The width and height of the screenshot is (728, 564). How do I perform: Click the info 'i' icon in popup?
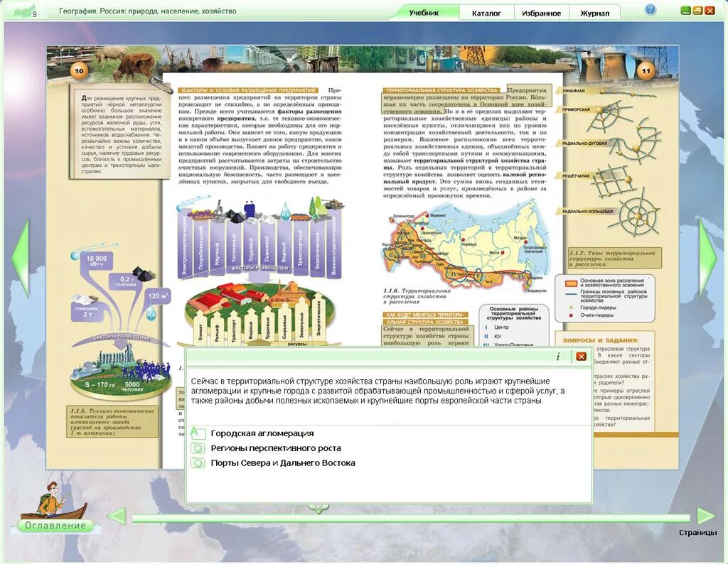[557, 356]
